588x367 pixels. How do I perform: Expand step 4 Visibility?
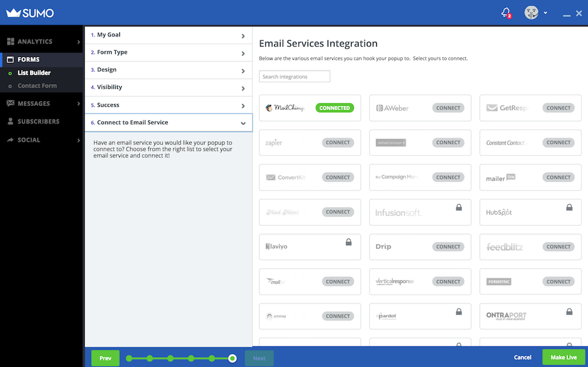coord(168,88)
